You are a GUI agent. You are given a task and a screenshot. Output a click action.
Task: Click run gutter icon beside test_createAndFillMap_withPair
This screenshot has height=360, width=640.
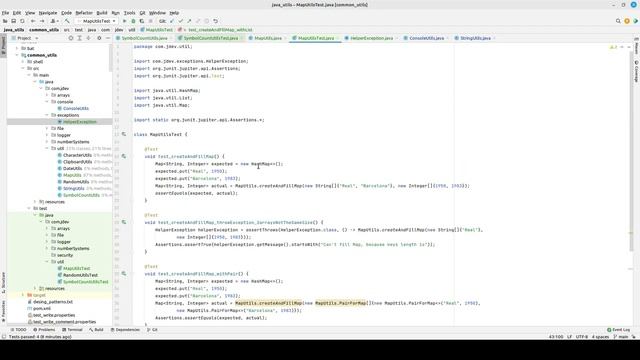pos(124,274)
